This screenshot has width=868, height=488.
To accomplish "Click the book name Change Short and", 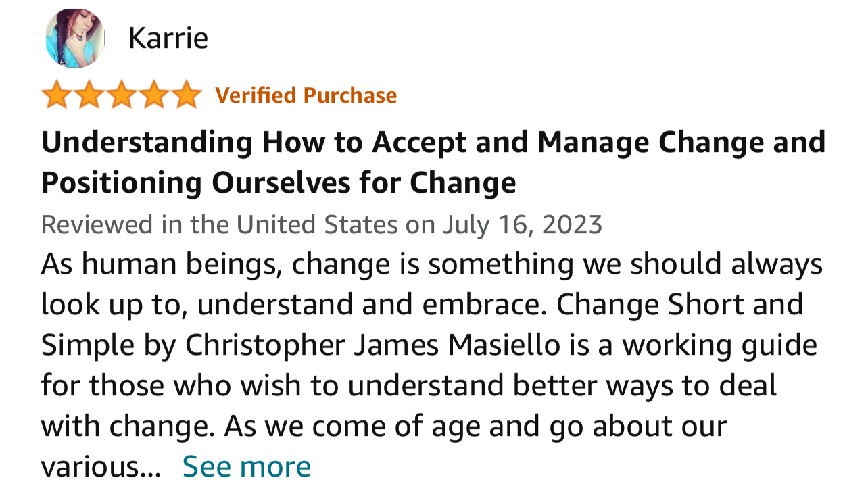I will tap(679, 305).
